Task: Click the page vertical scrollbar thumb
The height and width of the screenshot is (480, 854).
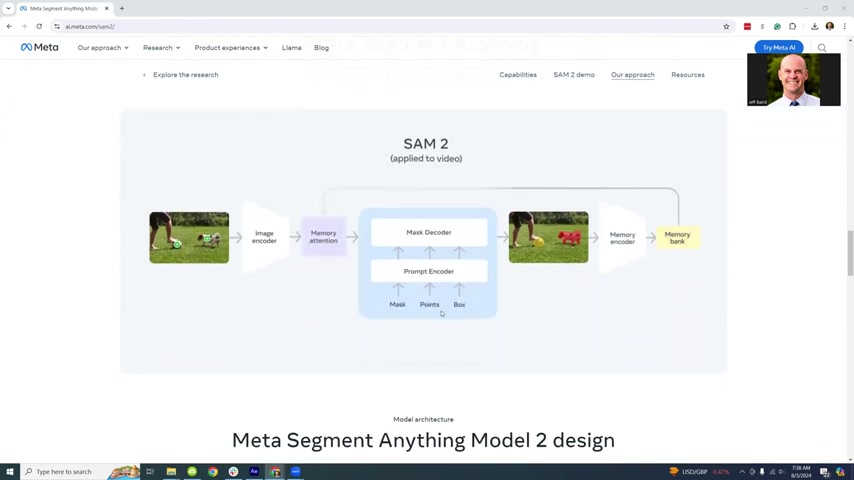Action: 850,253
